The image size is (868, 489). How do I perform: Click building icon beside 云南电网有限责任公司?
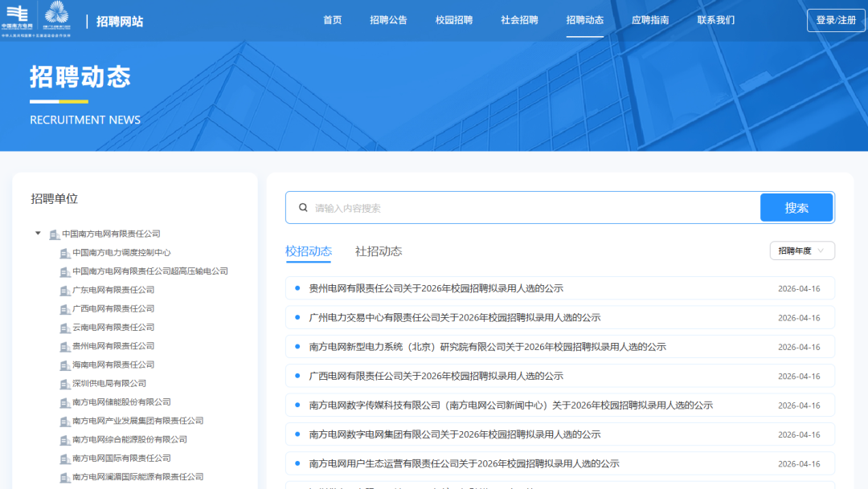(65, 328)
